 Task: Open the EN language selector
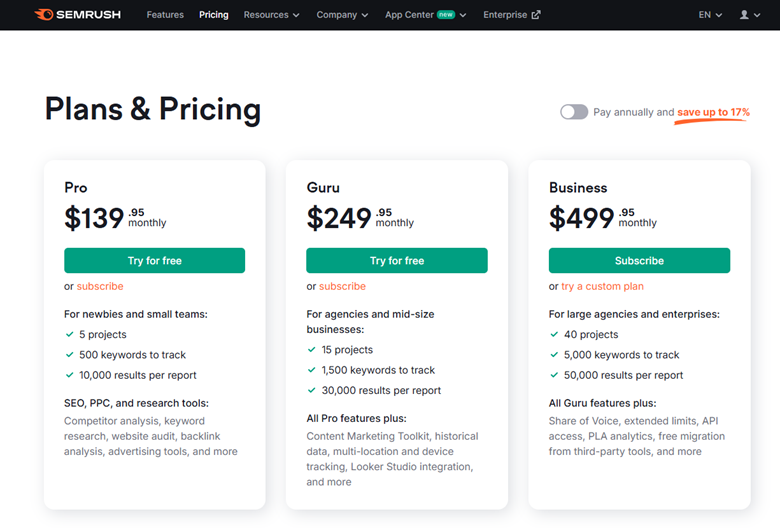710,15
